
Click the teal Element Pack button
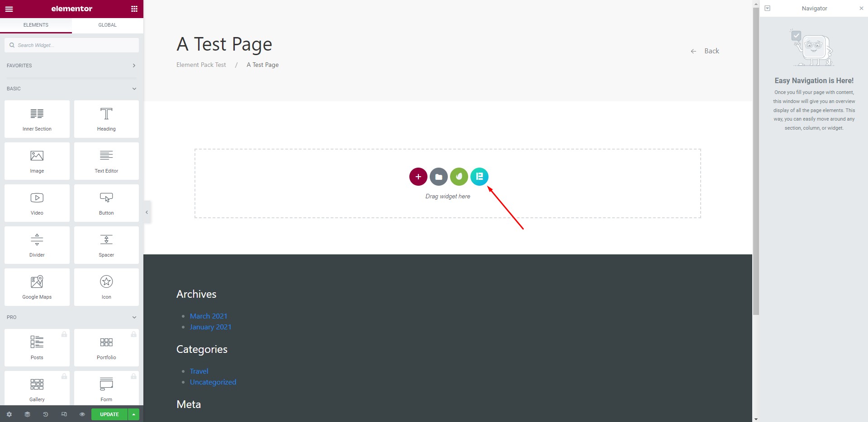point(479,177)
